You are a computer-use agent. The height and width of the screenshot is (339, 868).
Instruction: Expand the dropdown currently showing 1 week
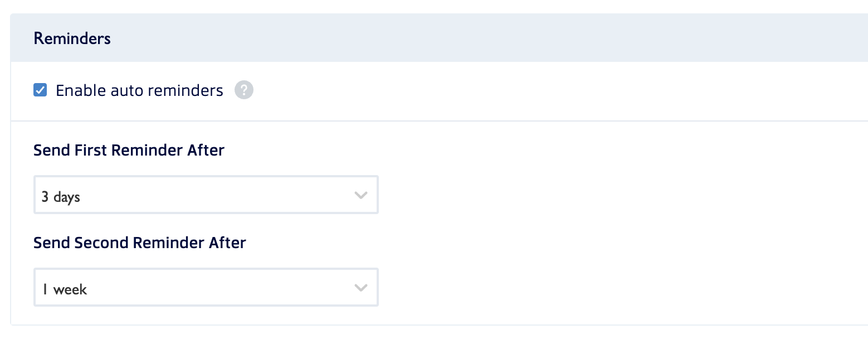206,287
